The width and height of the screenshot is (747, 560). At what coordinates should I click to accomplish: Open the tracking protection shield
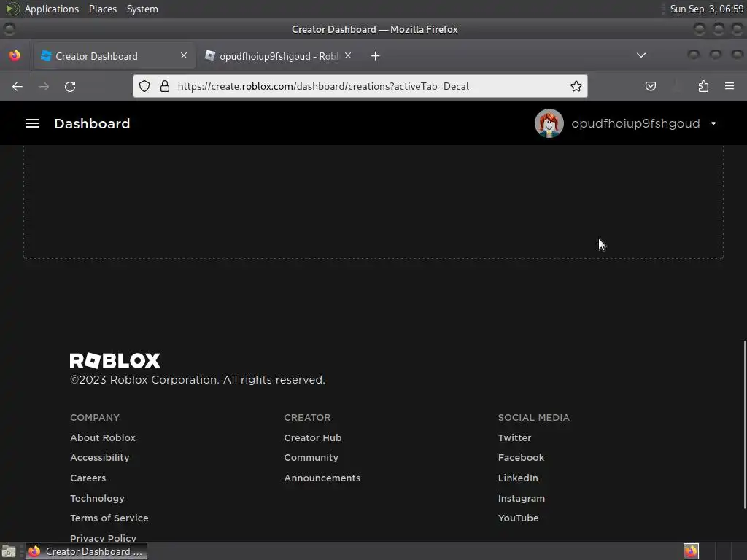click(x=144, y=86)
